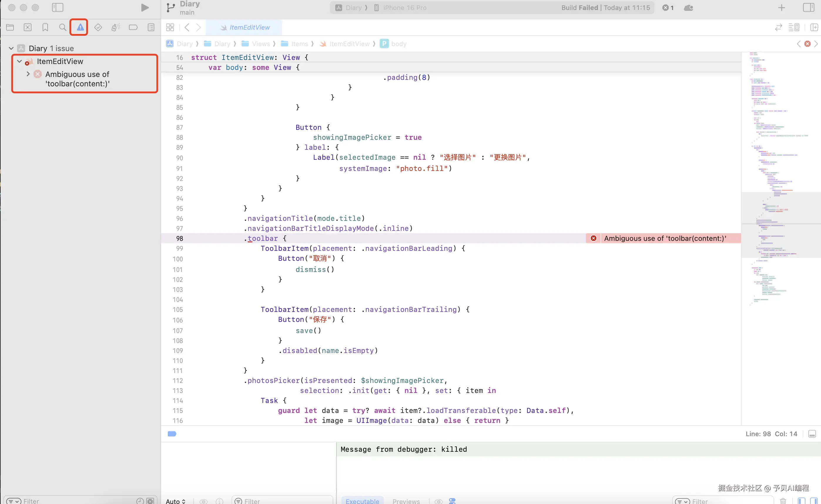Select the ItemEditView editor tab

[x=245, y=27]
